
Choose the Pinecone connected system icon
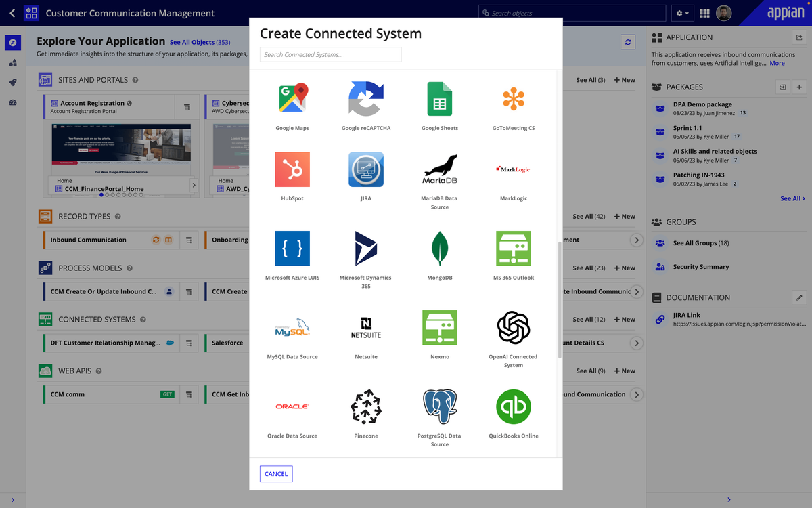(x=366, y=407)
